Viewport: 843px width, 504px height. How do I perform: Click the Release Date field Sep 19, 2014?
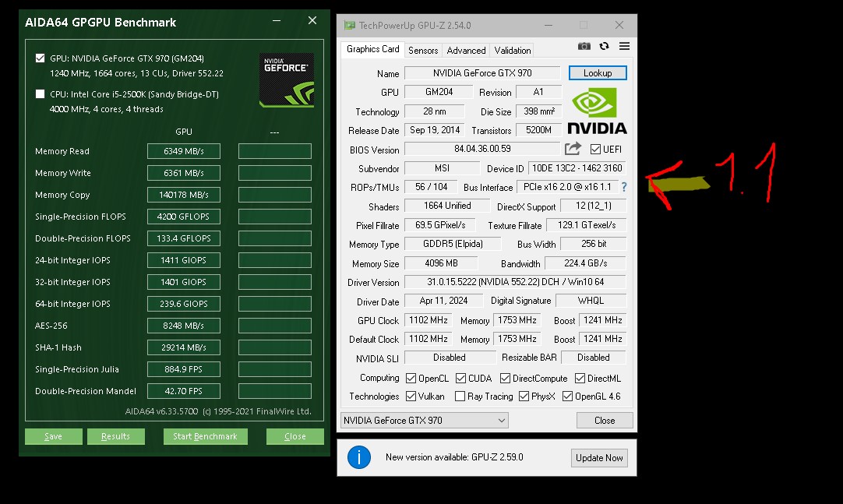435,130
